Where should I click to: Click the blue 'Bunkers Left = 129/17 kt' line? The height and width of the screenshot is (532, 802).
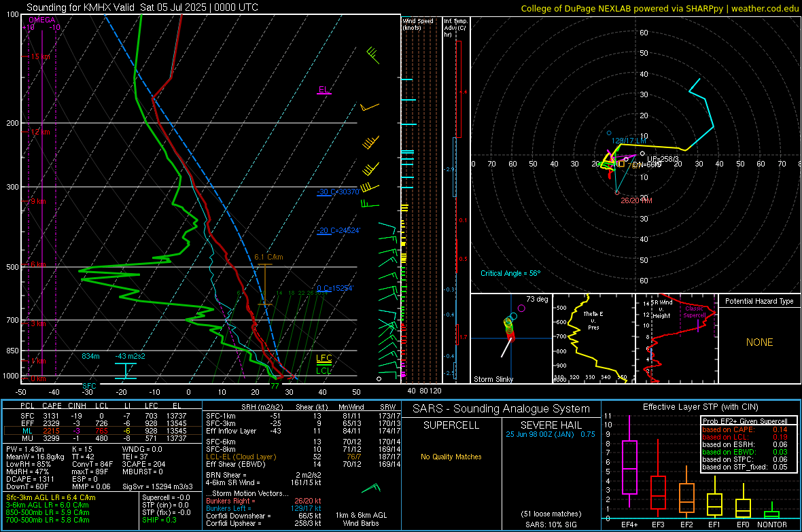(x=264, y=508)
